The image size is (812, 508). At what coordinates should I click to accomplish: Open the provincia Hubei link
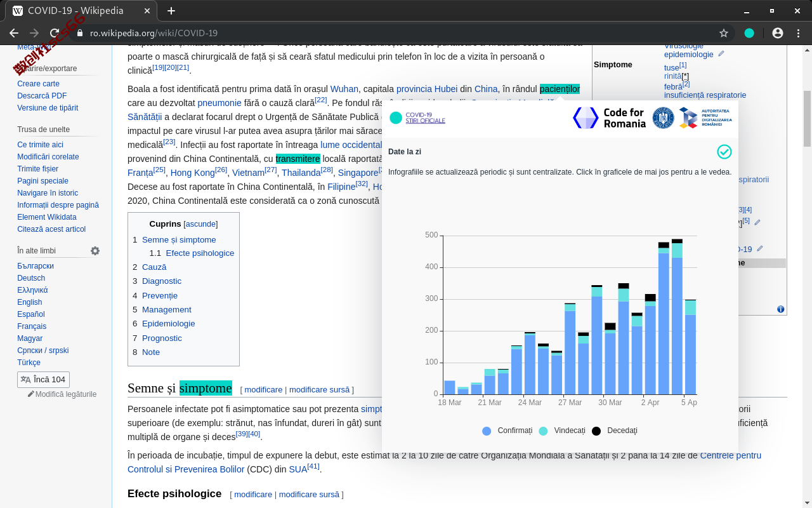427,89
